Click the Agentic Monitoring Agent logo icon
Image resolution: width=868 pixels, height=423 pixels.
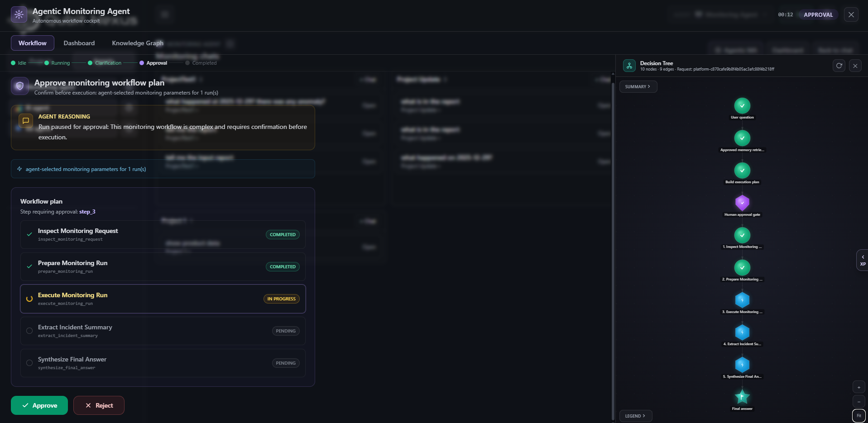coord(19,14)
